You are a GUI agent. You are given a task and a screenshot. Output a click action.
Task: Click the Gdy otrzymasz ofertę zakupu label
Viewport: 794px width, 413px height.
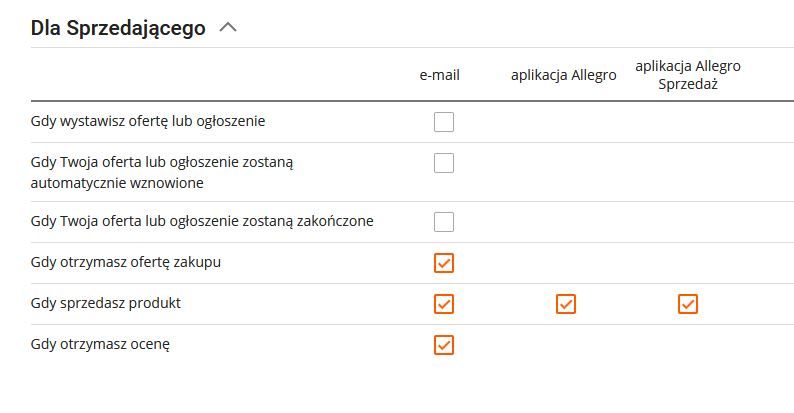[x=126, y=262]
